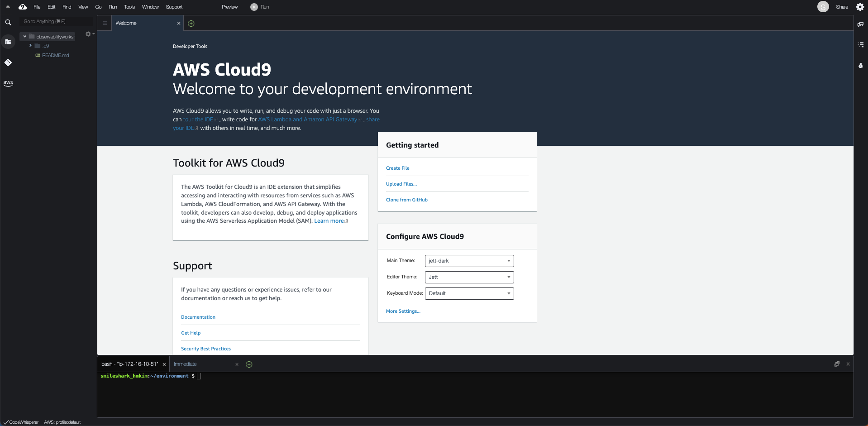Open the Window menu
The image size is (868, 426).
(150, 7)
